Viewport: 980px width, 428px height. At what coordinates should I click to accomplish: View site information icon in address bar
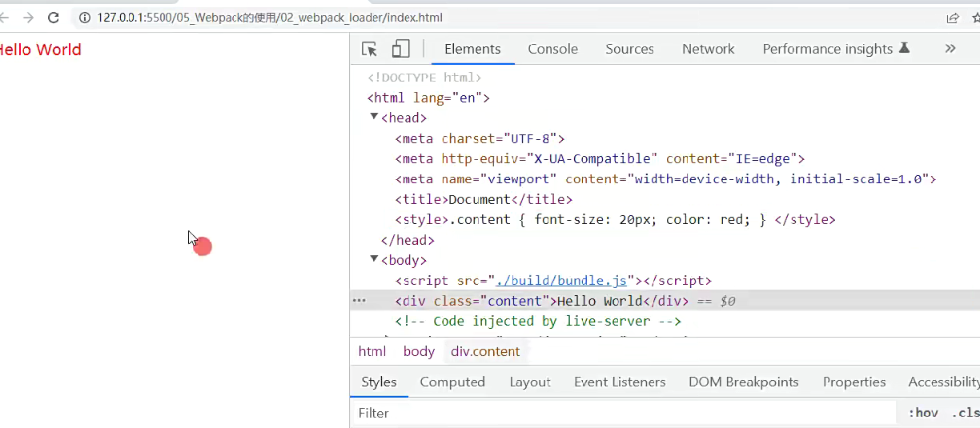[x=85, y=18]
